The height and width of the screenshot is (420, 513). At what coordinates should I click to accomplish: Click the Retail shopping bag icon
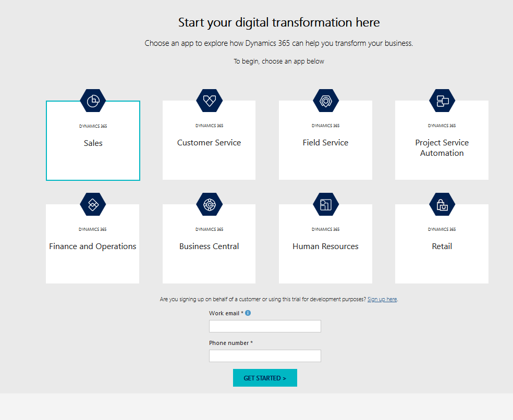[442, 204]
